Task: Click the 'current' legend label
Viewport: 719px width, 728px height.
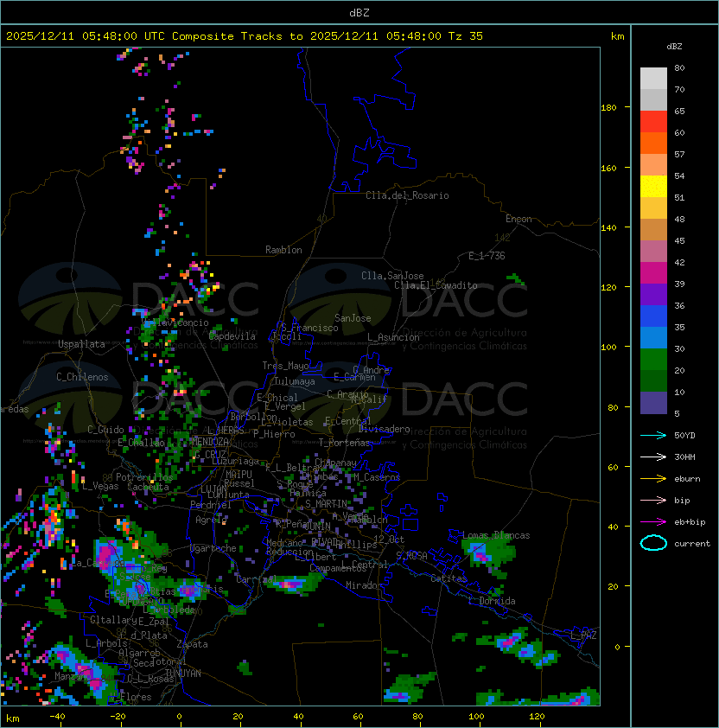Action: (692, 544)
